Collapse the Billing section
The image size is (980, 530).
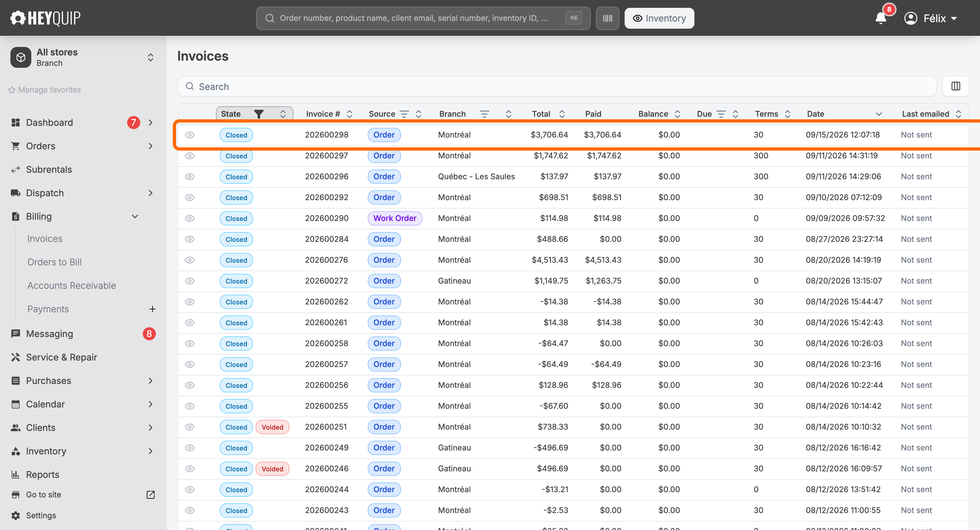(135, 216)
